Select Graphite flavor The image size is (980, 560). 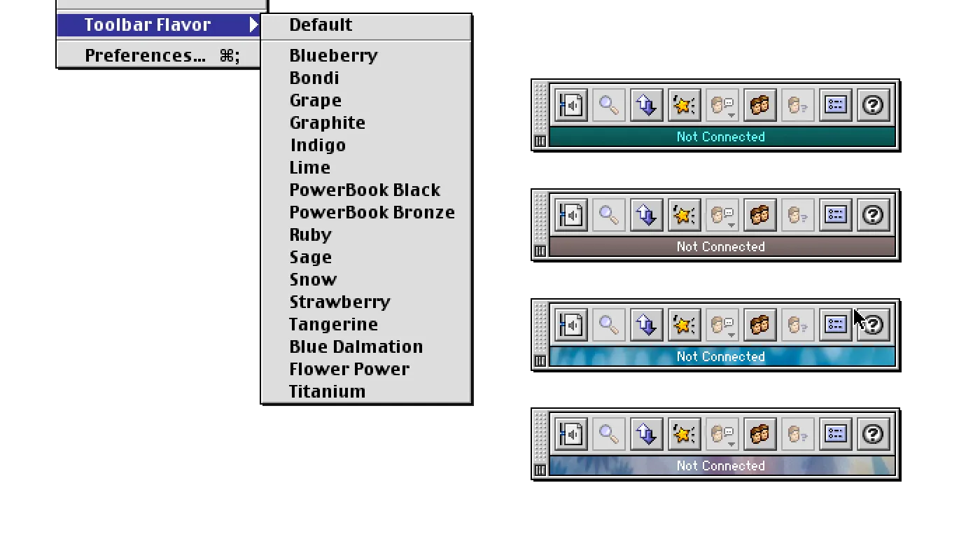(366, 123)
